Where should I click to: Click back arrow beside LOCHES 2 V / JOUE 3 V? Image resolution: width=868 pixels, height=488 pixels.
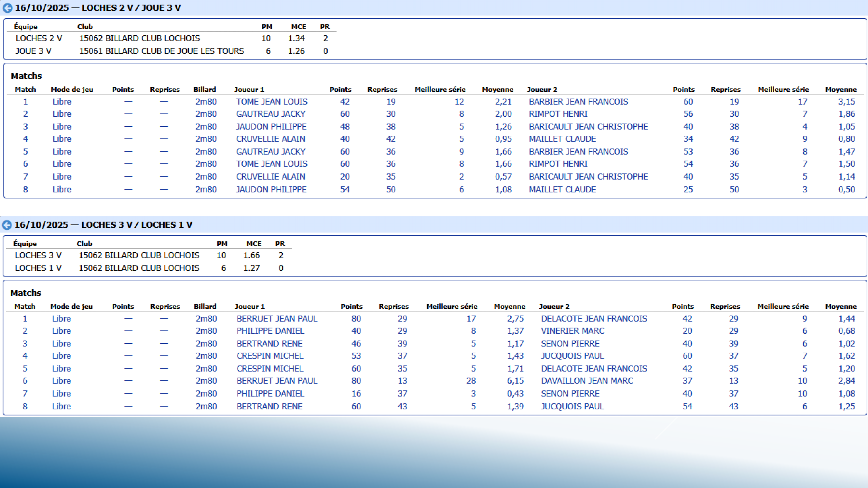[7, 8]
